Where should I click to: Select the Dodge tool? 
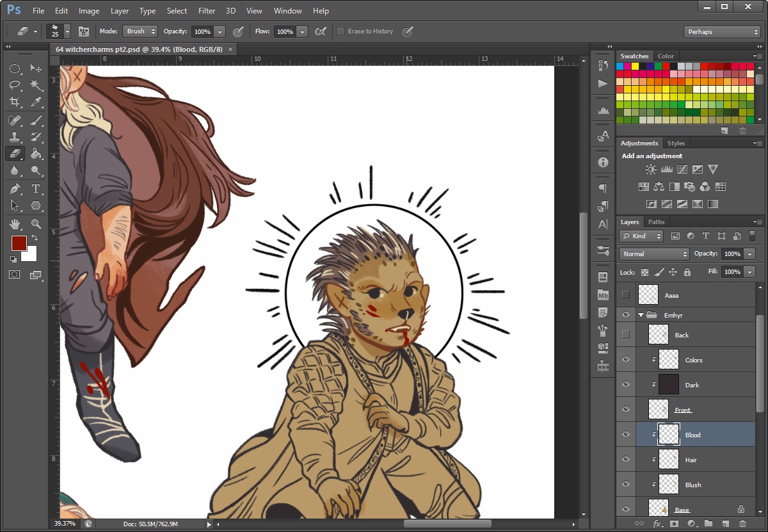pyautogui.click(x=36, y=170)
